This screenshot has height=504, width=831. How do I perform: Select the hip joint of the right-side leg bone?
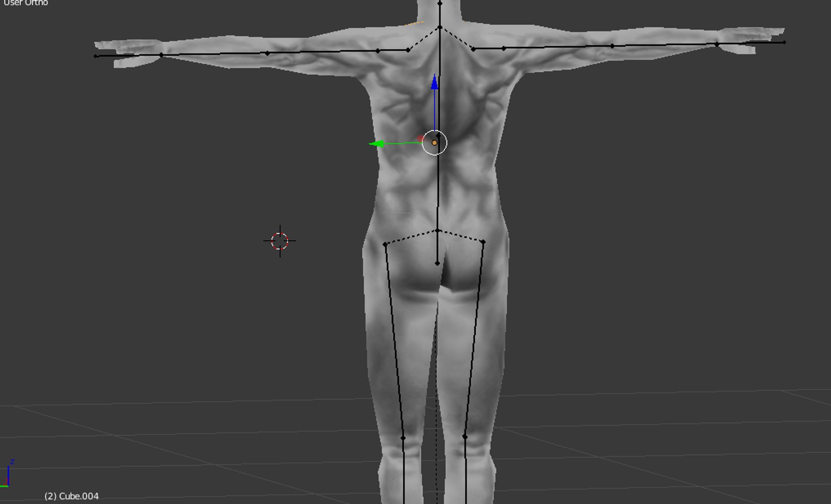[x=483, y=242]
